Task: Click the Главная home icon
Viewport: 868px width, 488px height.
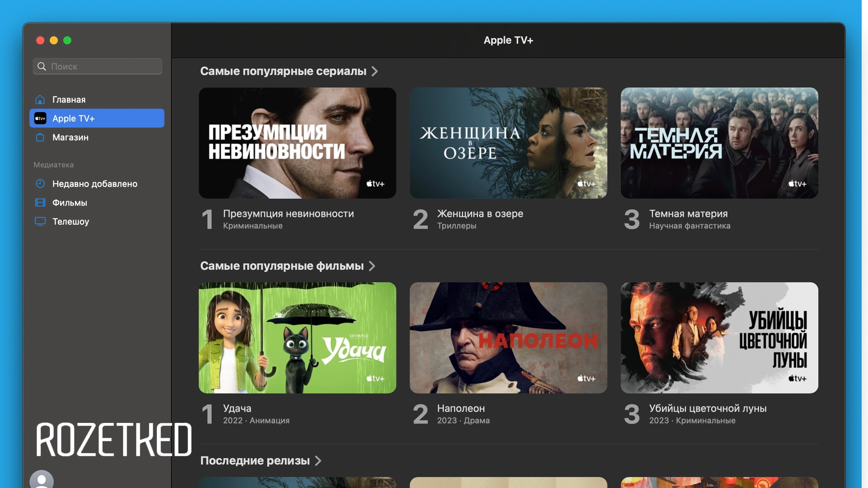Action: tap(40, 99)
